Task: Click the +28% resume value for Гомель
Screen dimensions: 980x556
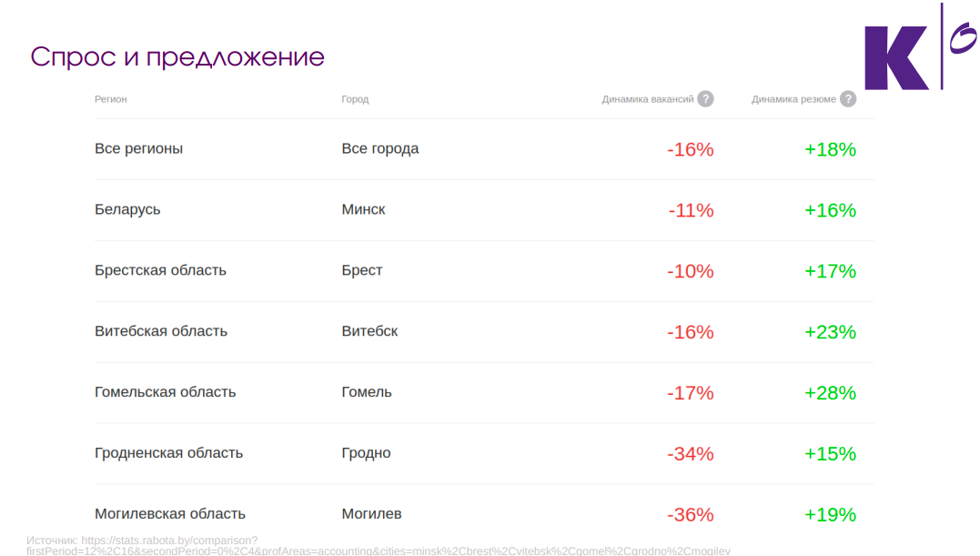Action: point(830,393)
